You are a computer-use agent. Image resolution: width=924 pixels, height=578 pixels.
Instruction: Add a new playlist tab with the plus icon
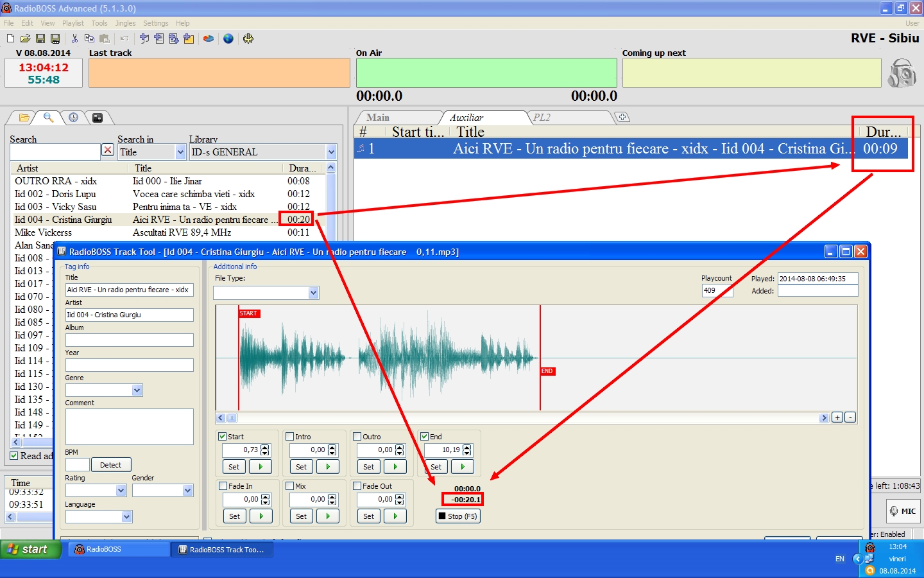622,117
